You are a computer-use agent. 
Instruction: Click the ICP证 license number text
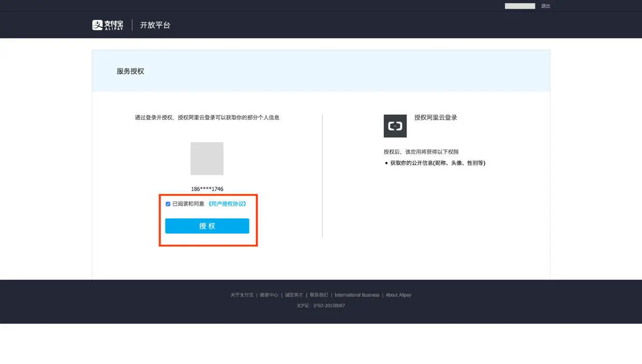pos(321,306)
